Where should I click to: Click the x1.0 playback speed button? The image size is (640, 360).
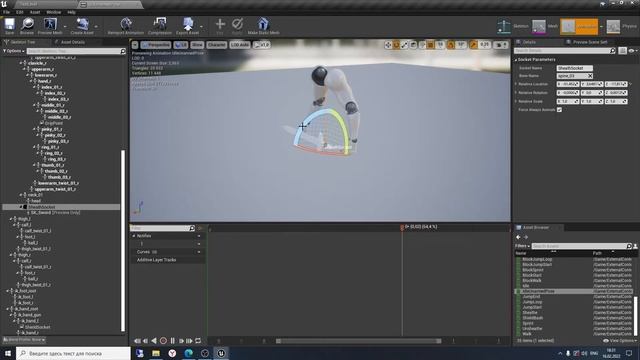[x=261, y=45]
